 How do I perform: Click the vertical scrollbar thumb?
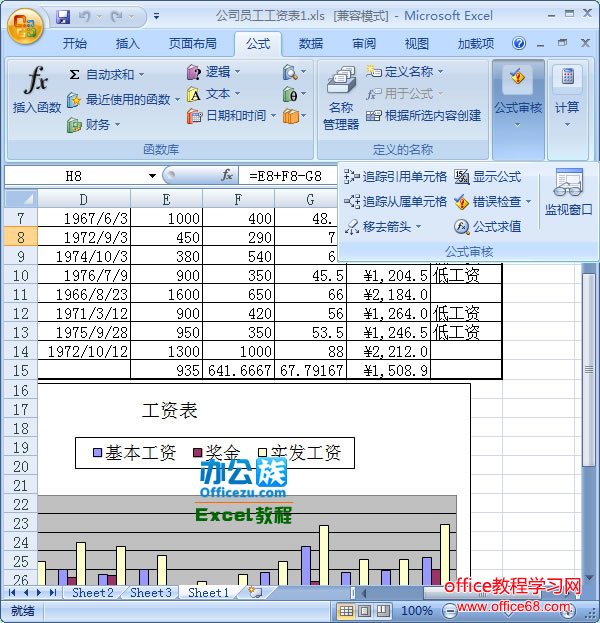(x=588, y=370)
